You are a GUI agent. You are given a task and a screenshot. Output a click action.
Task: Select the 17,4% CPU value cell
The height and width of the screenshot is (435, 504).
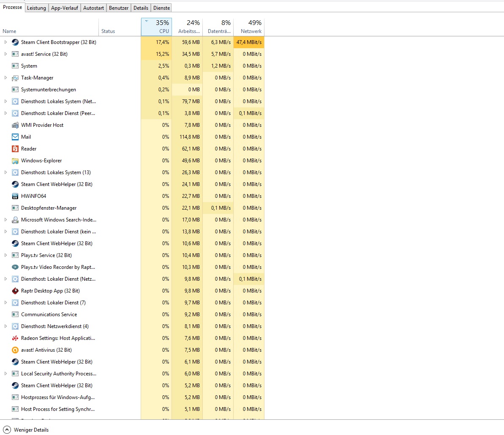click(x=157, y=42)
